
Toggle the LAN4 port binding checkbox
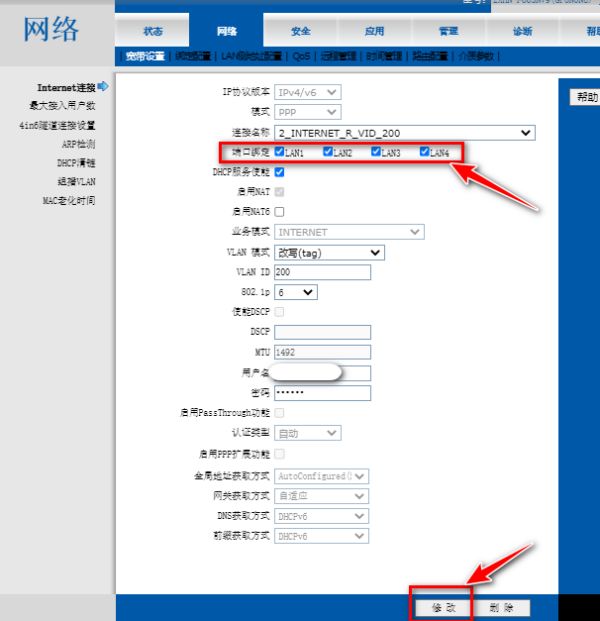[424, 152]
